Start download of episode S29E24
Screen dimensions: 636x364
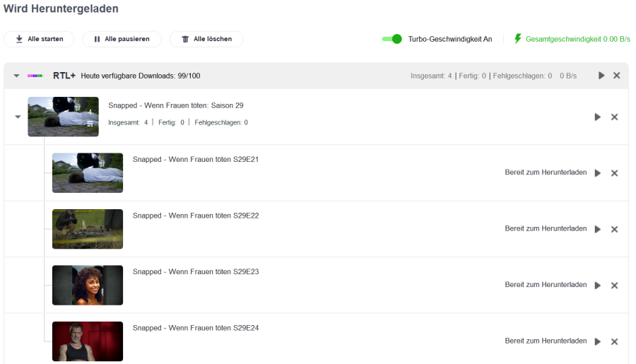(x=598, y=341)
